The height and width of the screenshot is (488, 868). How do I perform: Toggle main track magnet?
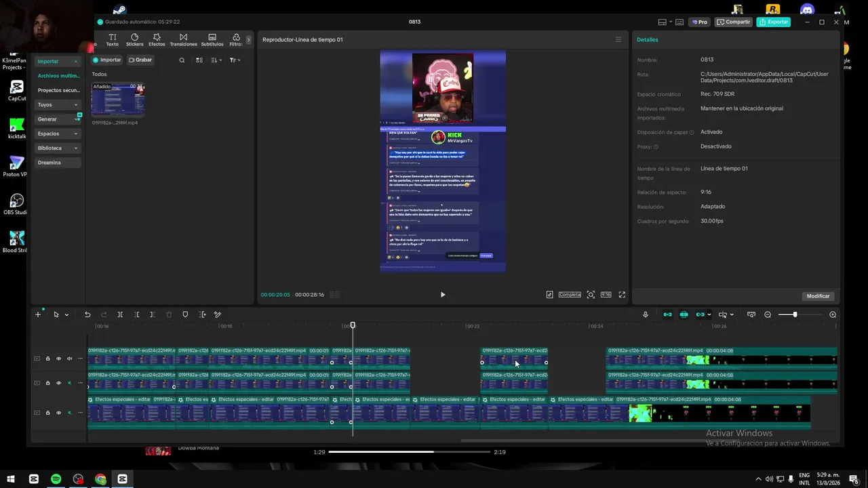tap(668, 314)
